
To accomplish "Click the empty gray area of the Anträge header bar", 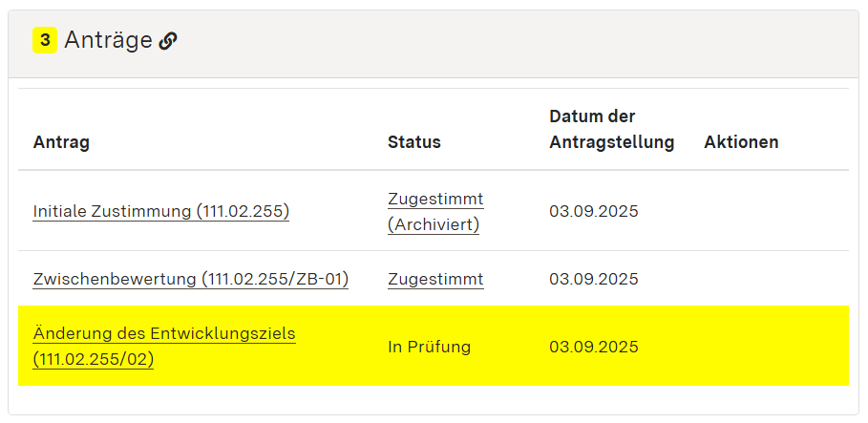I will pyautogui.click(x=525, y=43).
